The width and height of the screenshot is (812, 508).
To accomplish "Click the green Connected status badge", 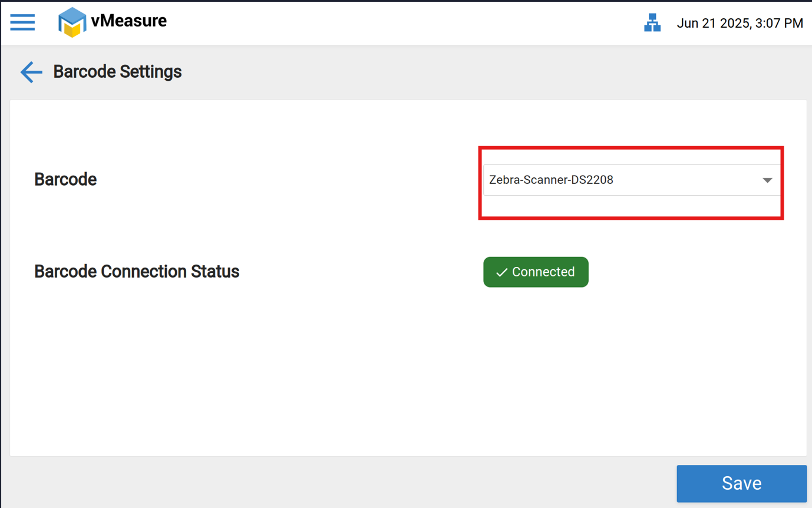I will 536,272.
